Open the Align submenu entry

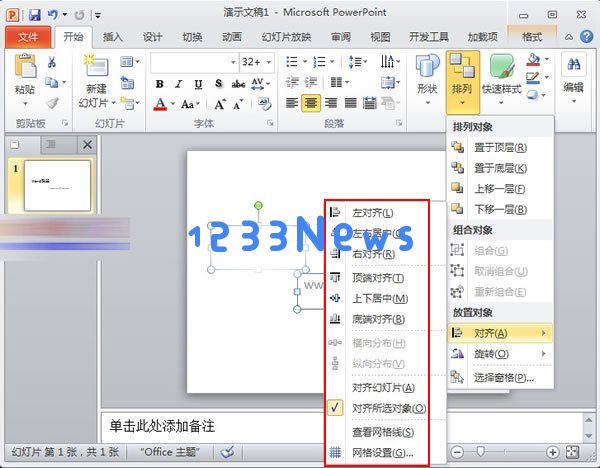(501, 333)
